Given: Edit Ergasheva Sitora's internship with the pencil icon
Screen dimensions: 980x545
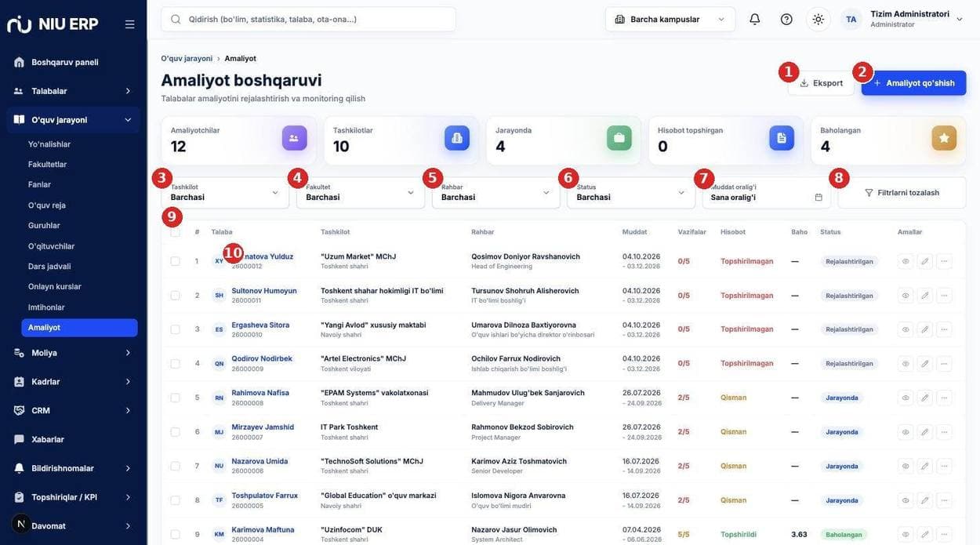Looking at the screenshot, I should click(x=925, y=329).
